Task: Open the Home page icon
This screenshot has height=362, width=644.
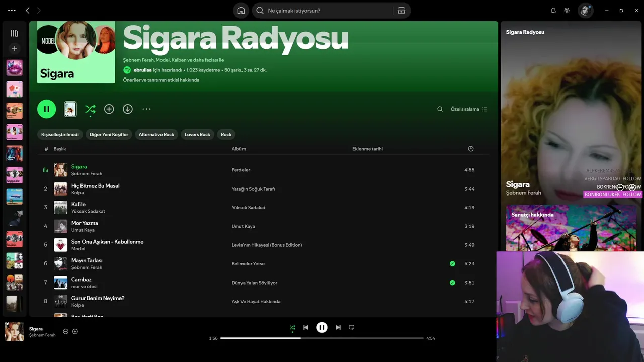Action: (241, 11)
